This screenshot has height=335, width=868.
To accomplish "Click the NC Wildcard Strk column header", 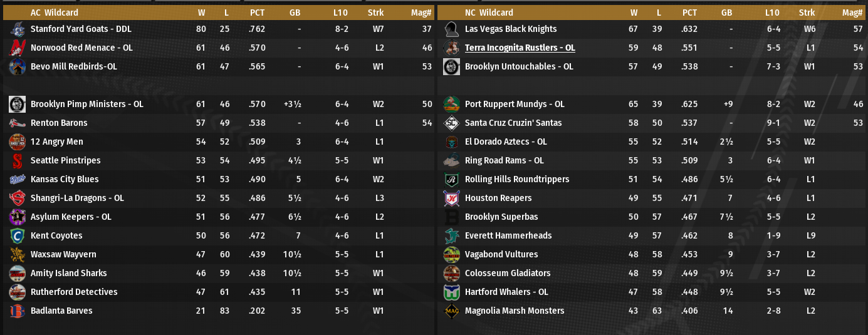I will [807, 13].
